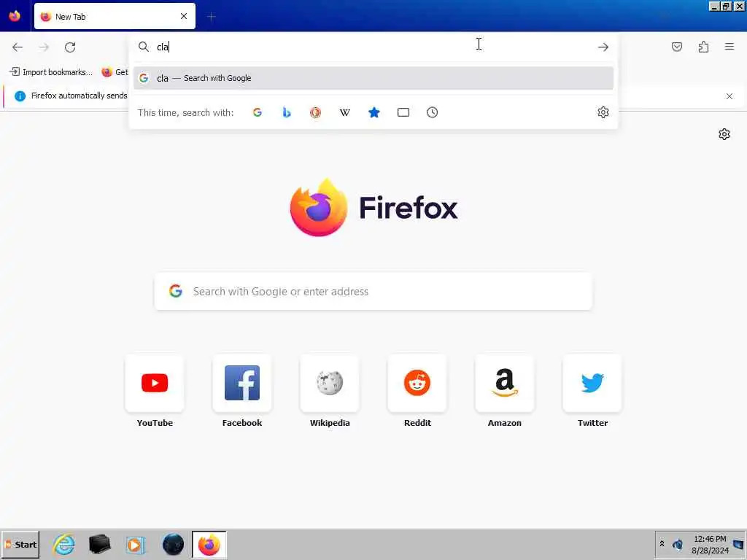Select 'cla — Search with Google' suggestion
The width and height of the screenshot is (747, 560).
(x=373, y=78)
